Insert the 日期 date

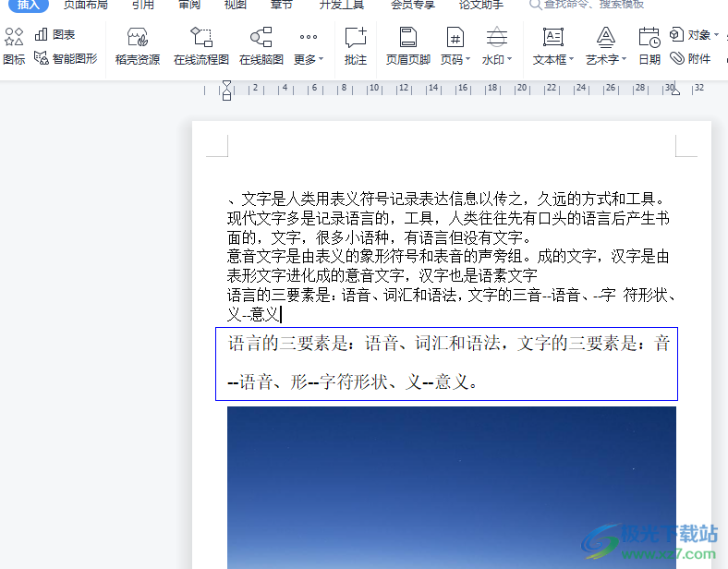[649, 46]
